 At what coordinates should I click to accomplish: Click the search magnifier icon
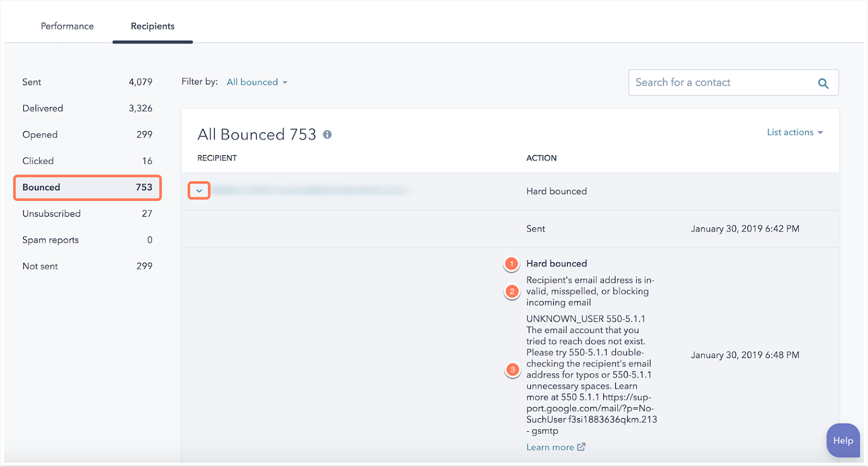[x=823, y=84]
